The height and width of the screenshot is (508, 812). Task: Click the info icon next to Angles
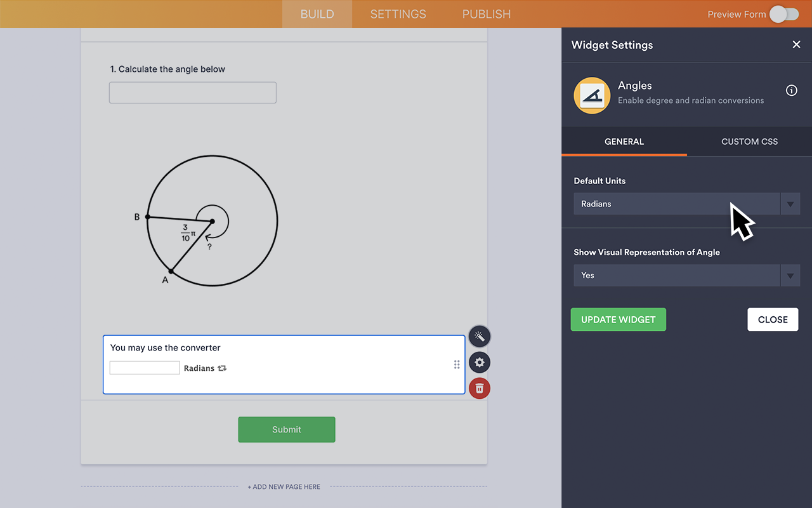coord(791,90)
